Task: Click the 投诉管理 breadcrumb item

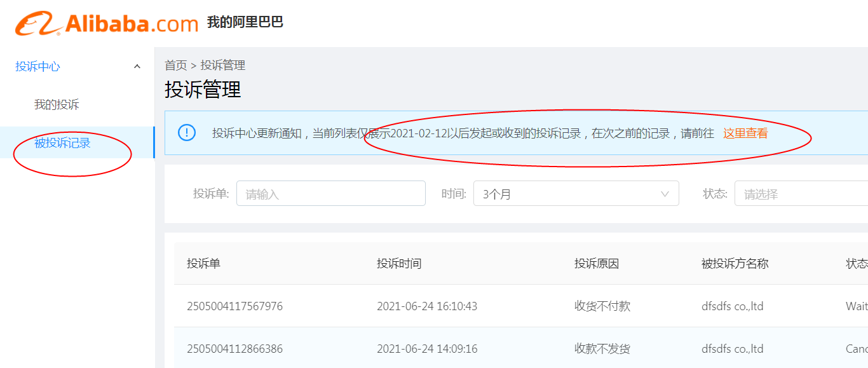Action: pos(223,65)
